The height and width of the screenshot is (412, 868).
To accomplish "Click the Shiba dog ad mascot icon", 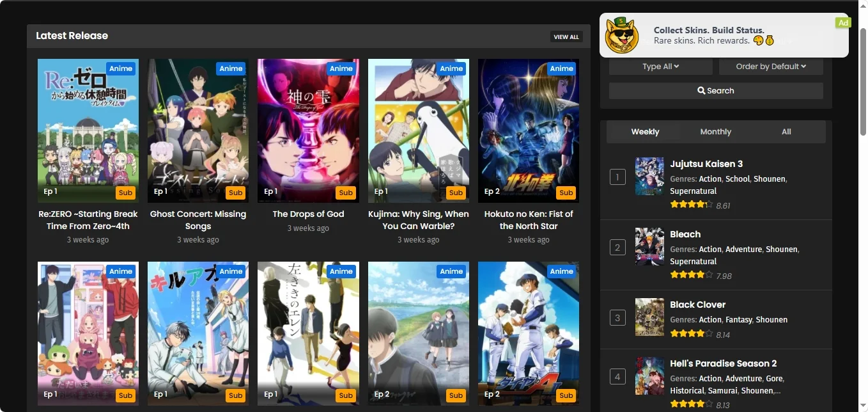I will [x=622, y=36].
